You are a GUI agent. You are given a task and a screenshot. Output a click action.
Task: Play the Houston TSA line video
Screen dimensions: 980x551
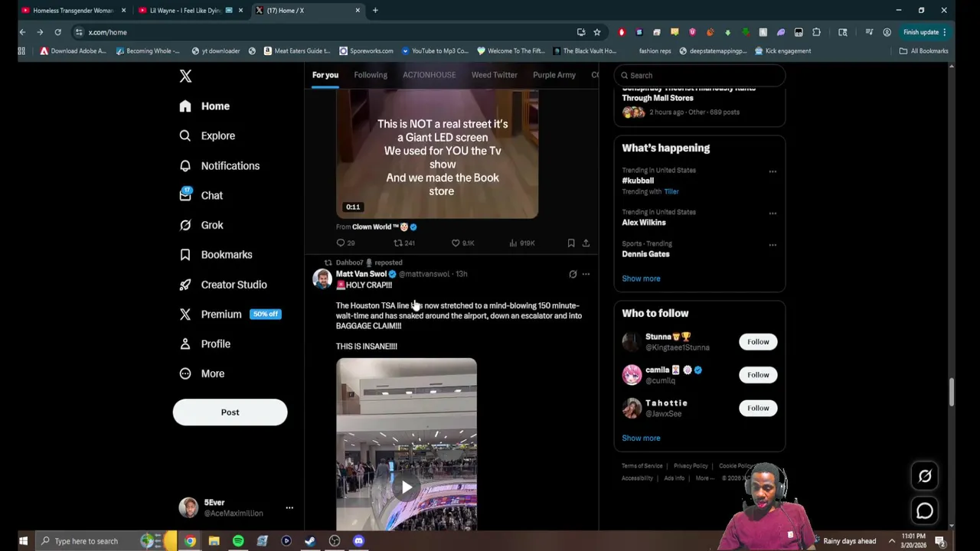pyautogui.click(x=407, y=487)
